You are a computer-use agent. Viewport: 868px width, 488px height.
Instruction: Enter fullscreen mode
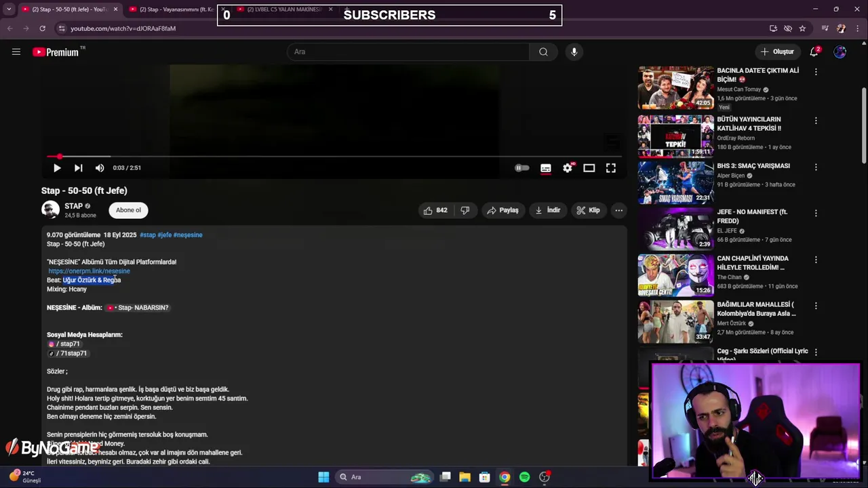coord(611,168)
